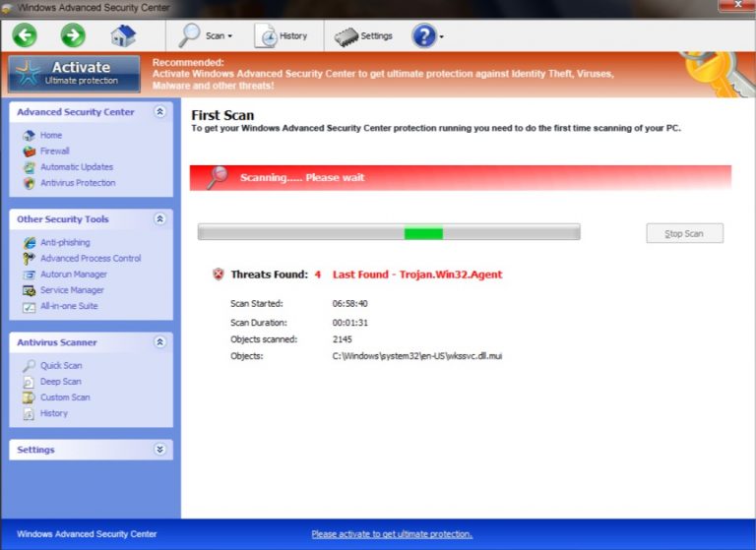
Task: Click the Autorun Manager icon
Action: (x=29, y=275)
